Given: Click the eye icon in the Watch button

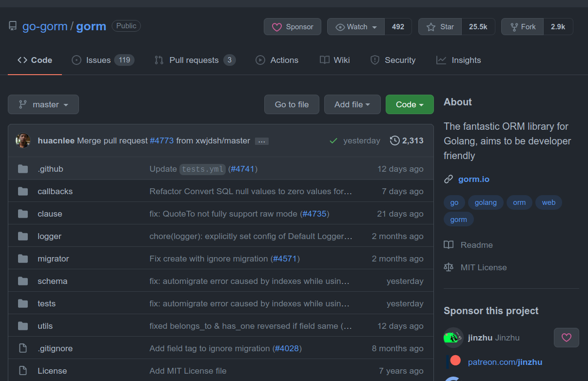Looking at the screenshot, I should point(340,27).
